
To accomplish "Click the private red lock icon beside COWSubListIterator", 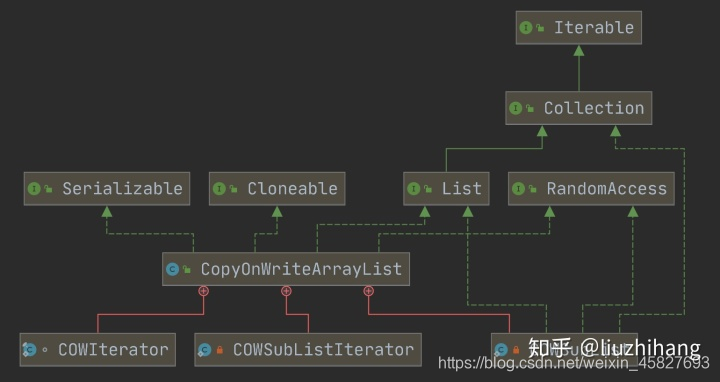I will pyautogui.click(x=219, y=350).
